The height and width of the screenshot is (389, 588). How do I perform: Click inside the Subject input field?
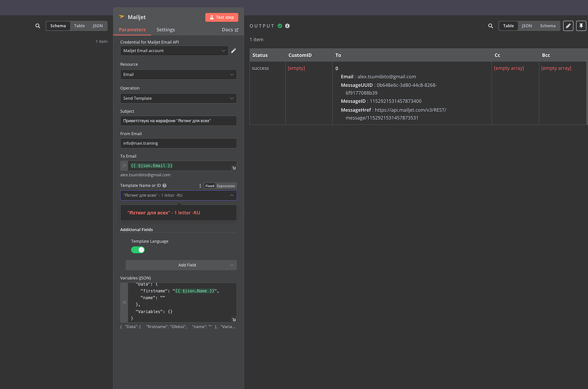pyautogui.click(x=178, y=121)
